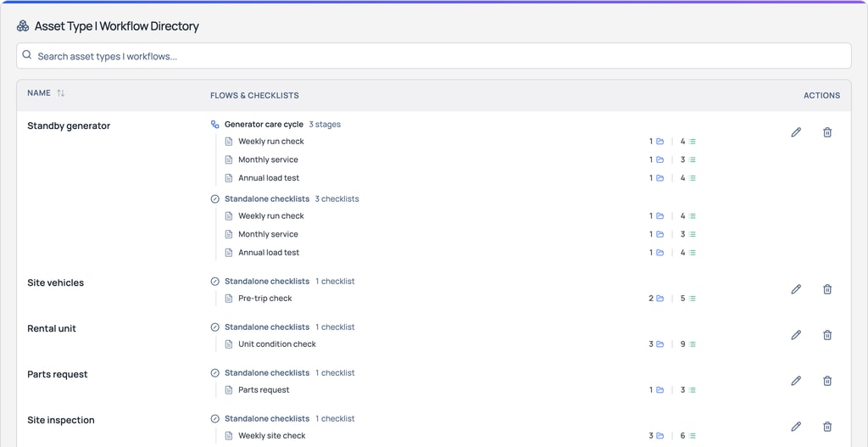The width and height of the screenshot is (868, 447).
Task: Open the Parts request checklist row
Action: pos(264,390)
